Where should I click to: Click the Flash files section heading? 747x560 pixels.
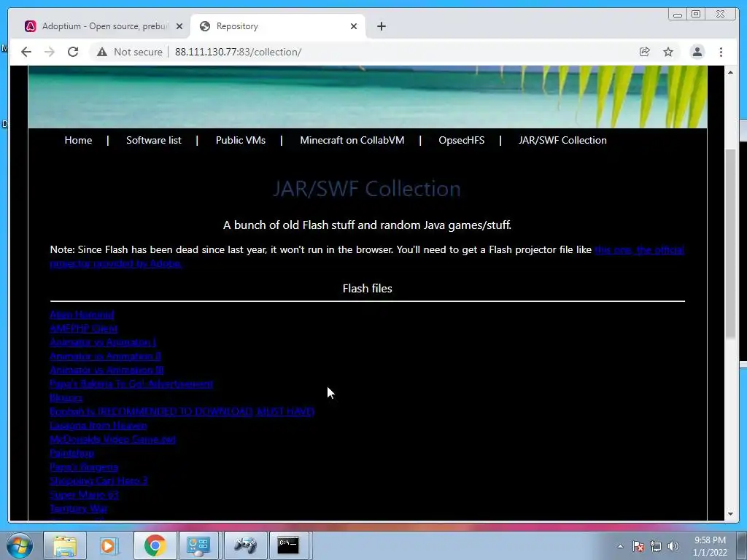[x=368, y=288]
